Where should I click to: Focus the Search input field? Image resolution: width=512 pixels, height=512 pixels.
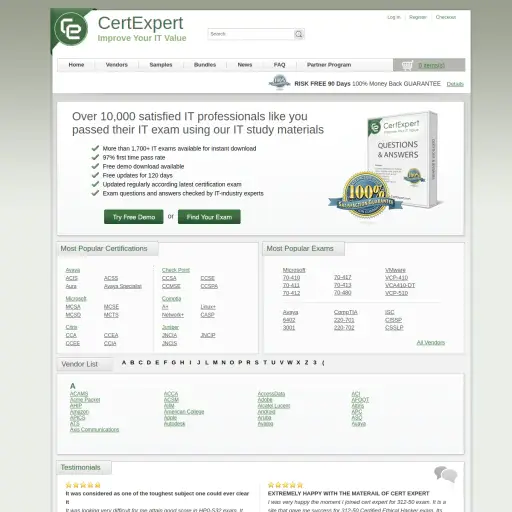point(251,34)
